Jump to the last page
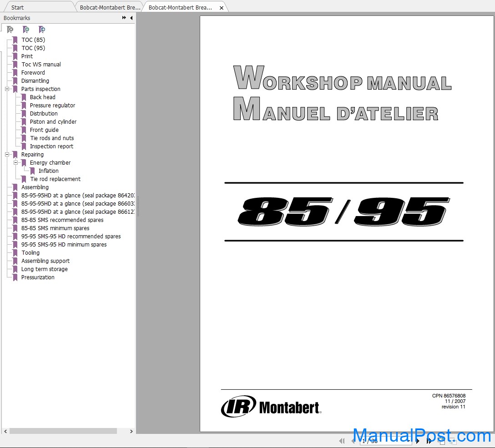The width and height of the screenshot is (495, 448). tap(429, 441)
